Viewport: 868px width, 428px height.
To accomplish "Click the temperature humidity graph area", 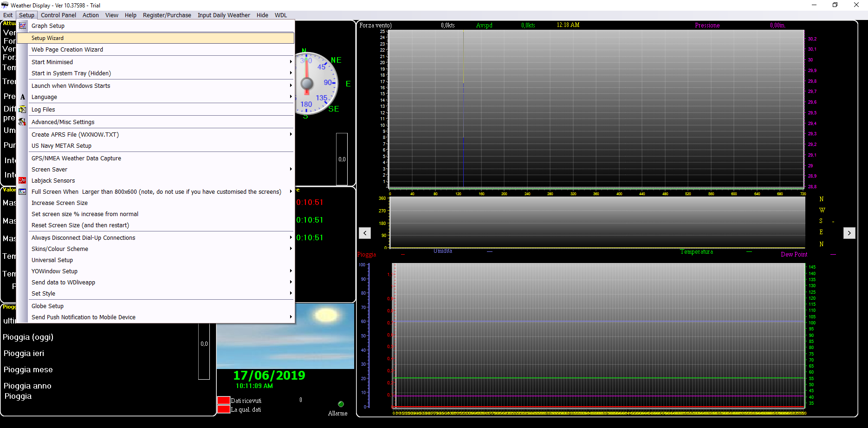I will click(598, 336).
